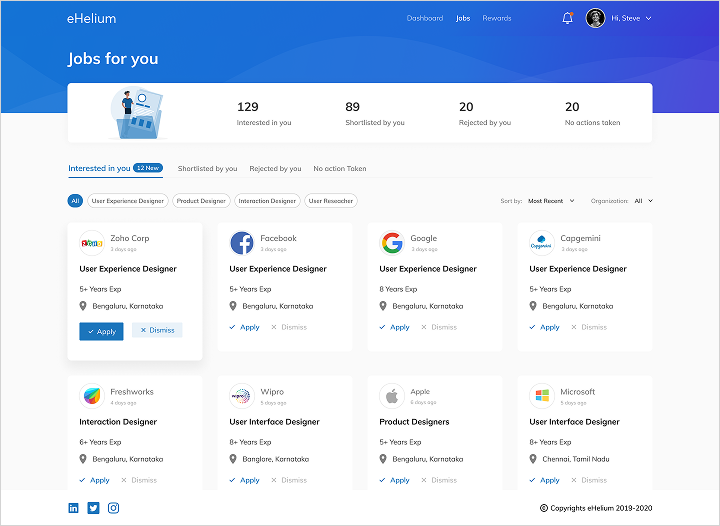The image size is (720, 526).
Task: Switch to Shortlisted by you tab
Action: [208, 168]
